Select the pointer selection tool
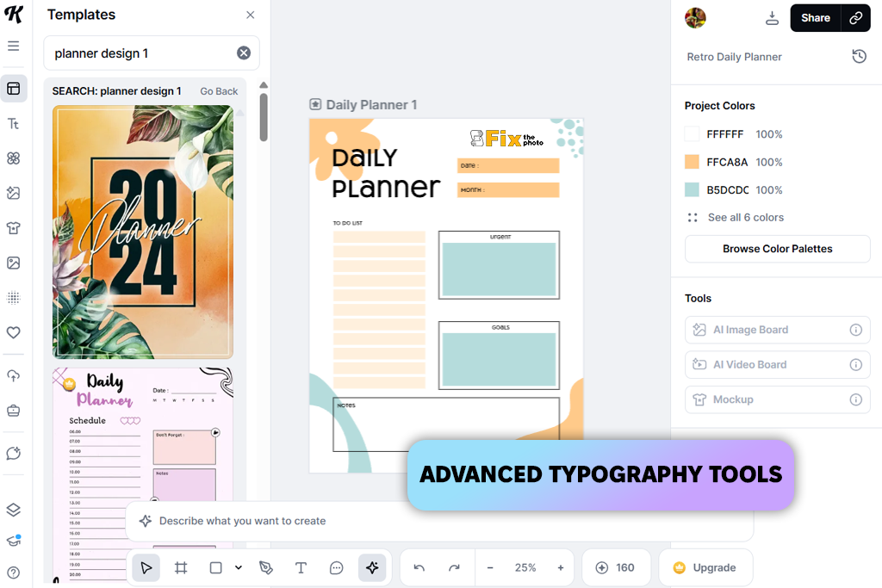The height and width of the screenshot is (588, 882). click(146, 567)
